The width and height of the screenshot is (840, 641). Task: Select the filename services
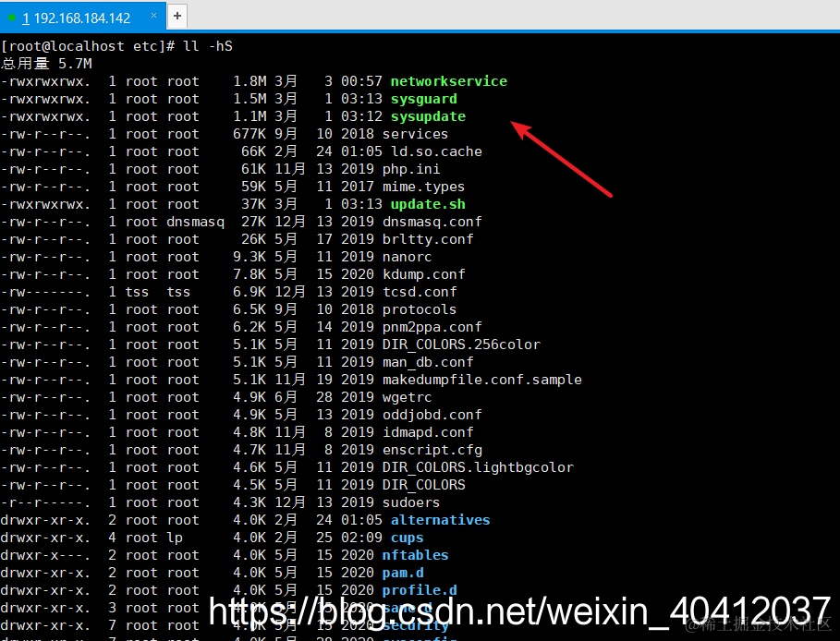click(x=415, y=134)
